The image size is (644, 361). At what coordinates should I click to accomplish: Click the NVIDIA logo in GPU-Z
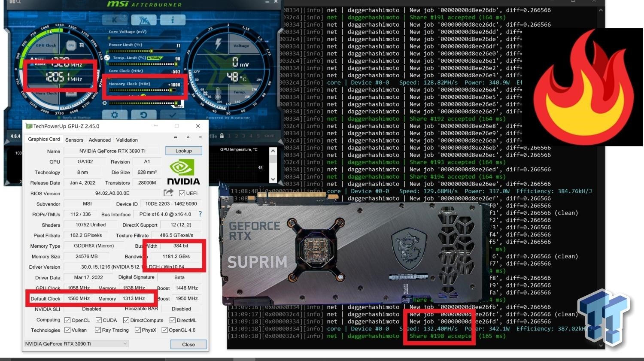(x=182, y=171)
